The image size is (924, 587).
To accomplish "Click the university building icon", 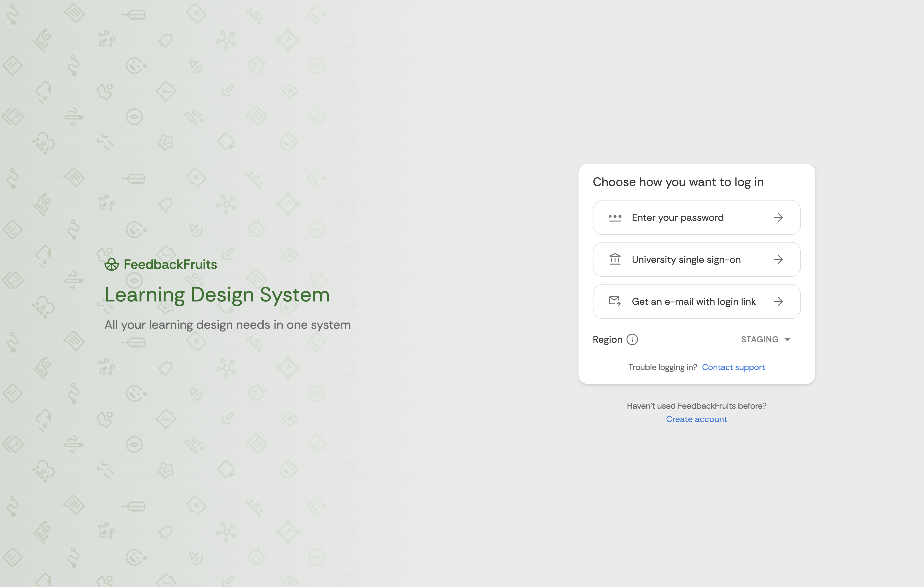I will [x=615, y=259].
